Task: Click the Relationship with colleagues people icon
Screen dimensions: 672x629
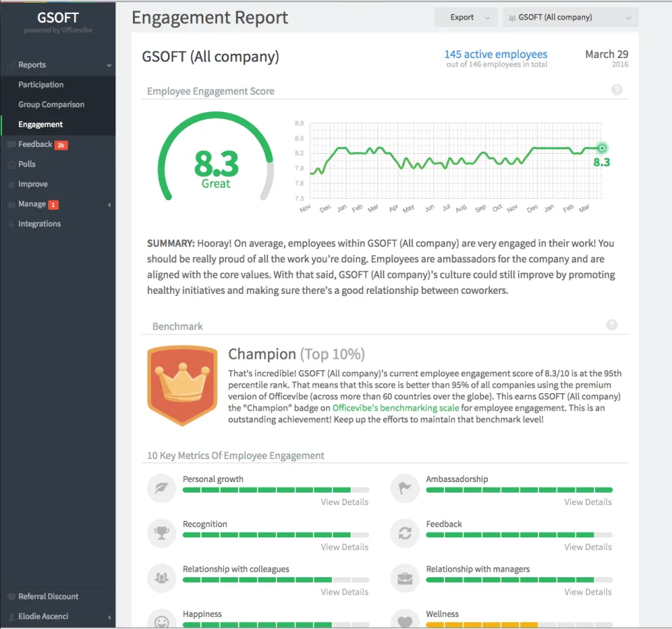Action: [162, 578]
